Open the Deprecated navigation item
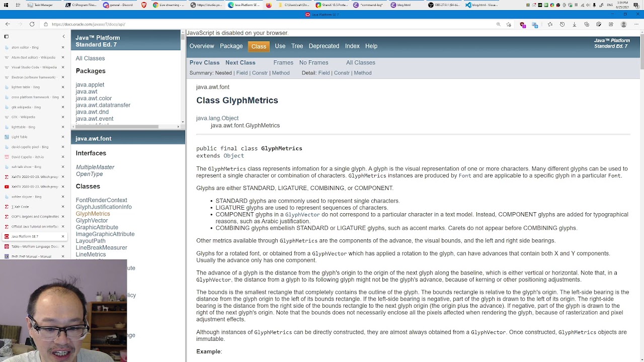This screenshot has height=362, width=644. pyautogui.click(x=324, y=46)
